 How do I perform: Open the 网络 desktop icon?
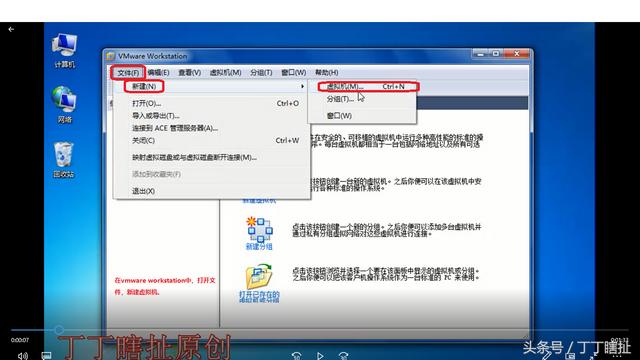(64, 104)
